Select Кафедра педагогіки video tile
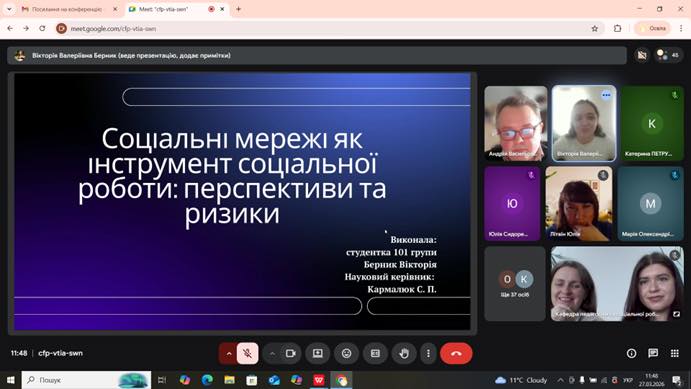The width and height of the screenshot is (691, 389). point(617,284)
